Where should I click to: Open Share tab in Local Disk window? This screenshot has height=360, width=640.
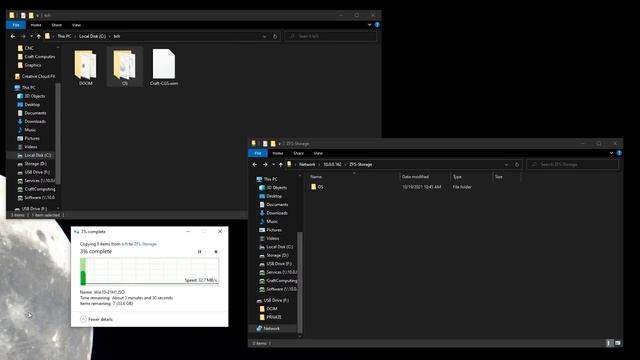[x=57, y=25]
